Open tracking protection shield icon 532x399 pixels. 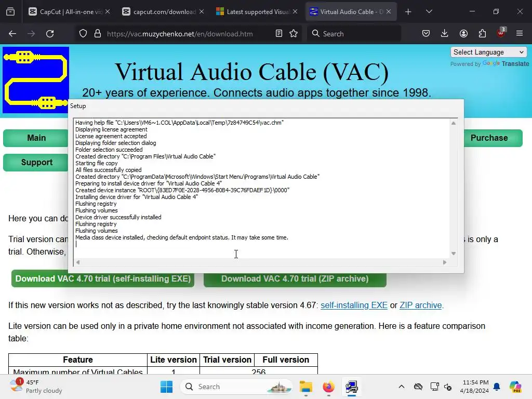(83, 34)
